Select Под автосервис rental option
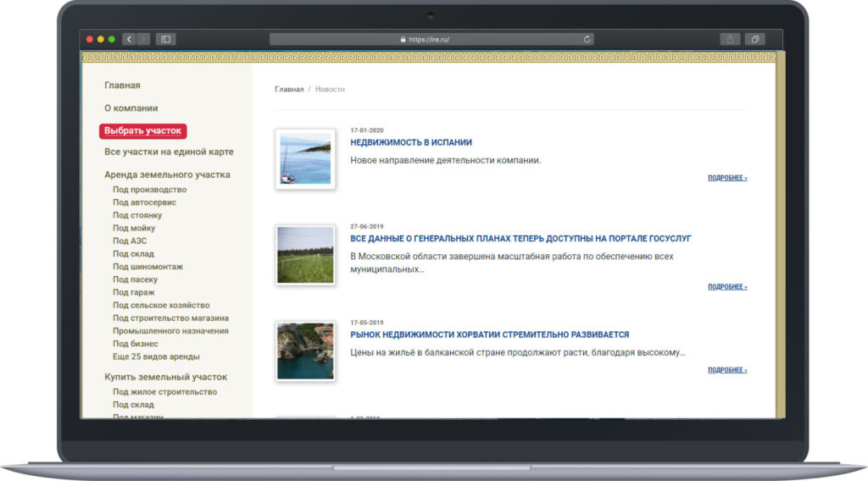Image resolution: width=868 pixels, height=481 pixels. click(144, 202)
